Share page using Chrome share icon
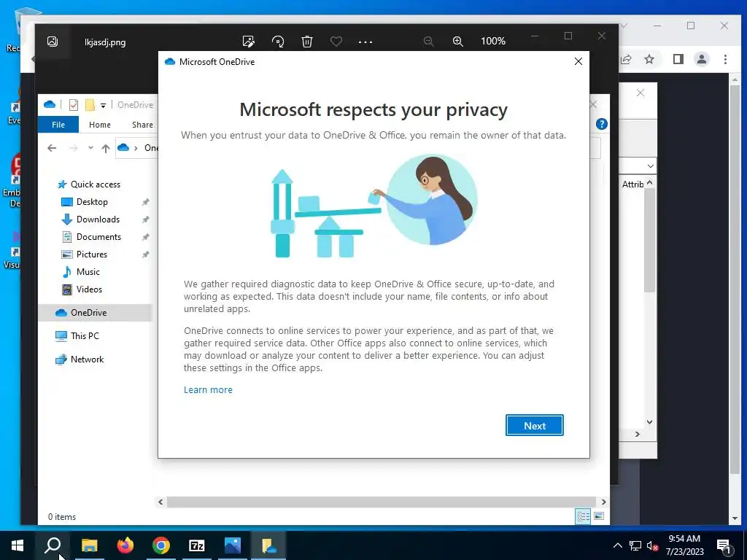 click(x=626, y=60)
